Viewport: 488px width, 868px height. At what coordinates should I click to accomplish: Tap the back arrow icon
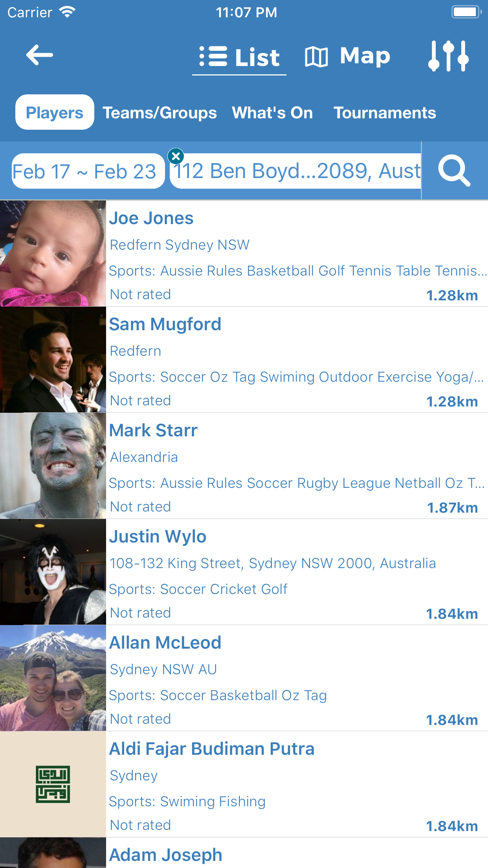(39, 55)
